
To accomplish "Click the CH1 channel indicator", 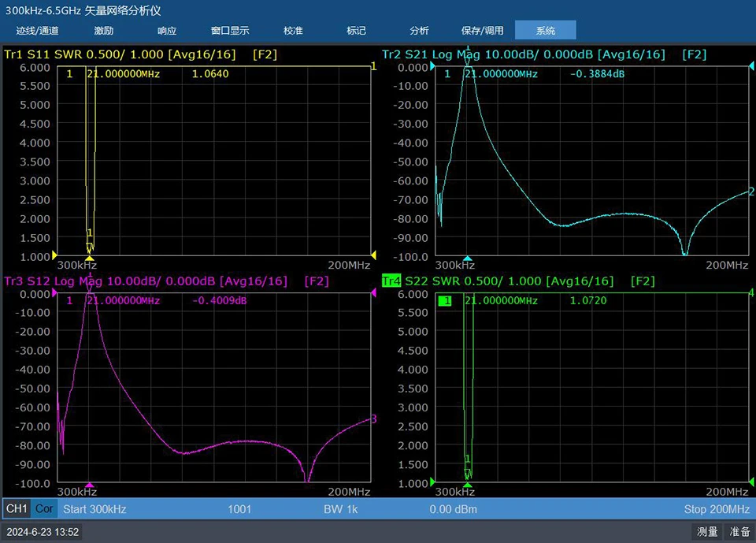I will (17, 509).
